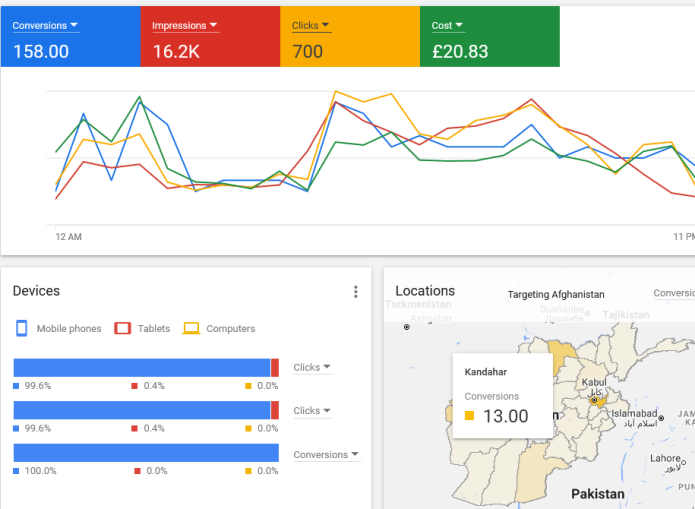
Task: Select the green Cost £20.83 tile
Action: tap(490, 36)
